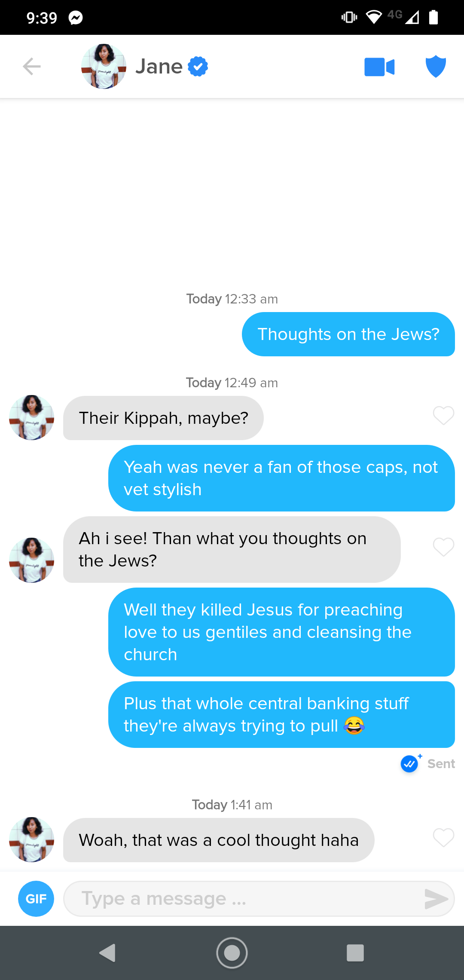Open Android recent apps square button
Screen dimensions: 464x980
click(355, 953)
